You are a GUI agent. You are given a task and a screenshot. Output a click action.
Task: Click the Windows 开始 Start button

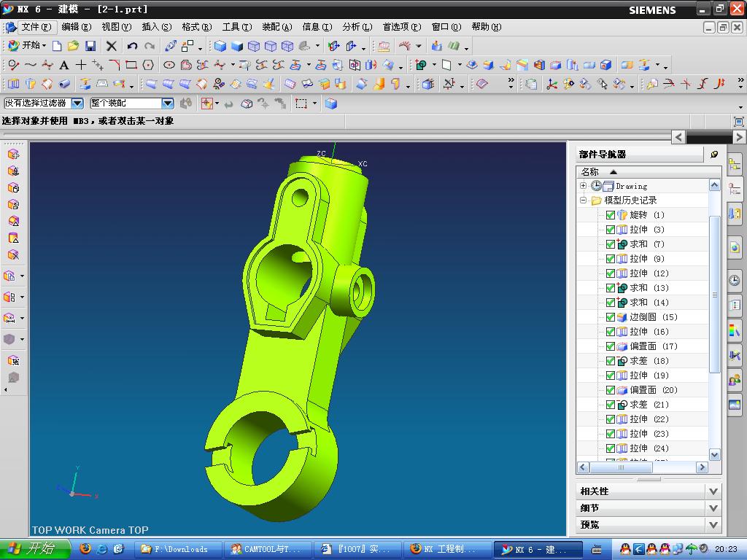click(34, 549)
